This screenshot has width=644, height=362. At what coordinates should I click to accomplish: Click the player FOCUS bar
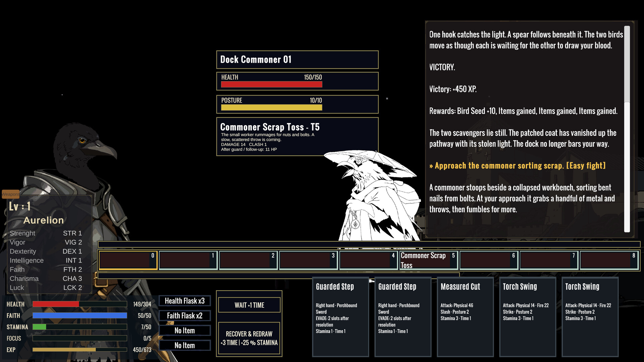tap(79, 338)
